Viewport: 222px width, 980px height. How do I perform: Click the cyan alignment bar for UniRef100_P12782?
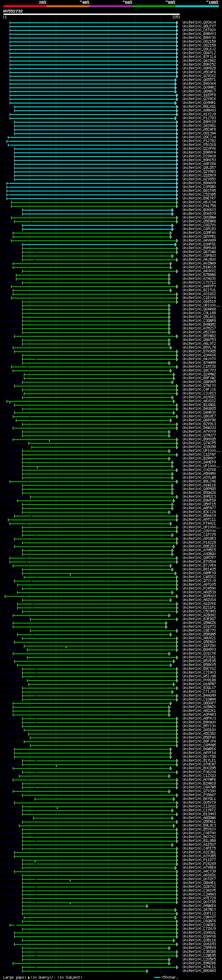coord(92,141)
